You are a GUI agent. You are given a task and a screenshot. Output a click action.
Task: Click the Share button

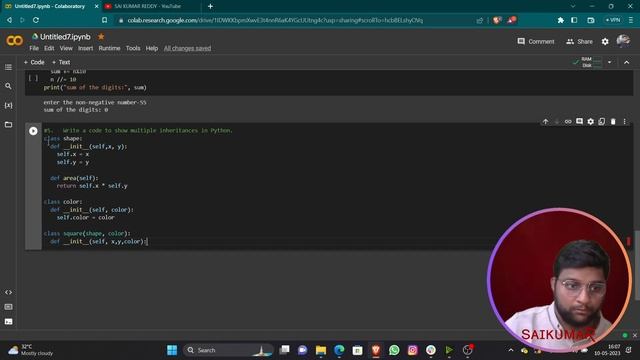[579, 42]
